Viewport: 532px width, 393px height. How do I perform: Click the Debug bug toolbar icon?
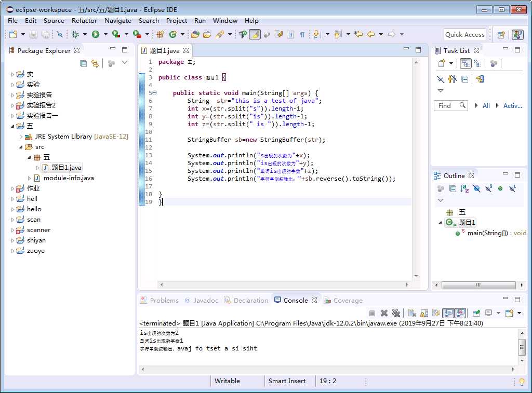coord(75,34)
